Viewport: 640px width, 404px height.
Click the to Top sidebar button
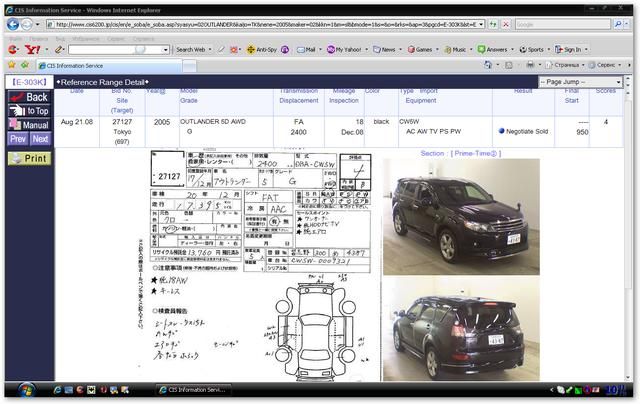(29, 111)
